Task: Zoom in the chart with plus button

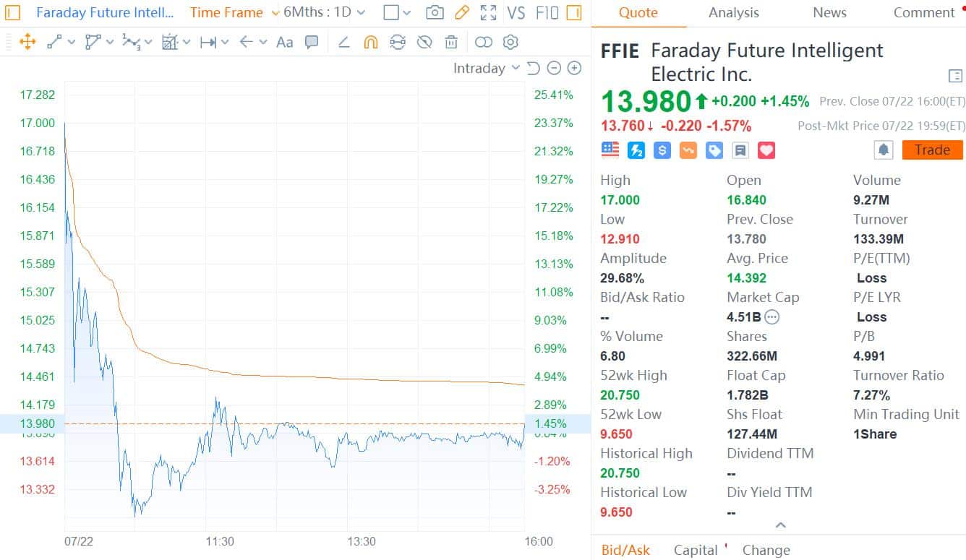Action: (574, 68)
